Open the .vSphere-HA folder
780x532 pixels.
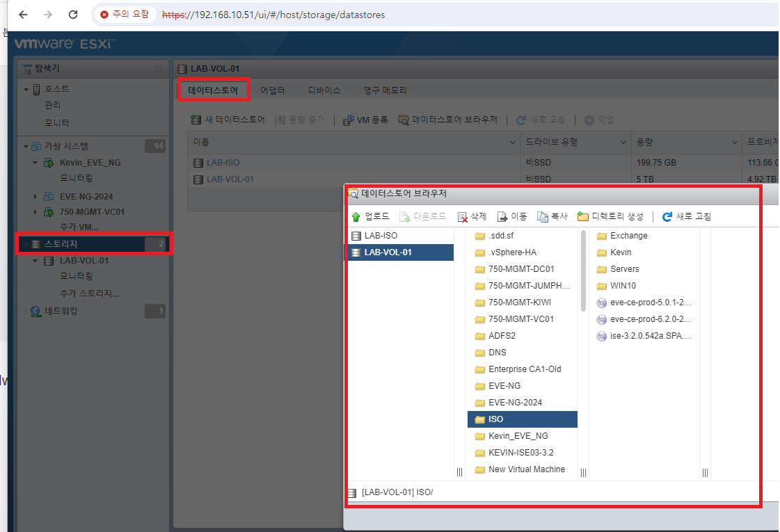(x=523, y=252)
